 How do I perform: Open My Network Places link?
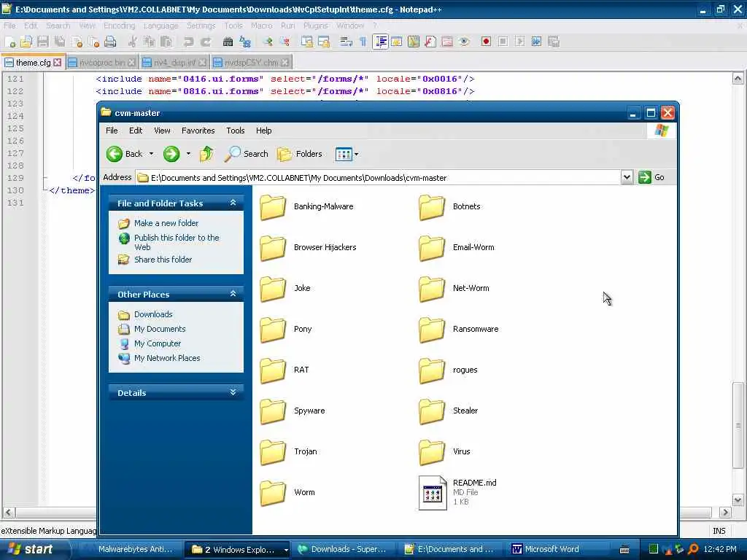tap(167, 358)
